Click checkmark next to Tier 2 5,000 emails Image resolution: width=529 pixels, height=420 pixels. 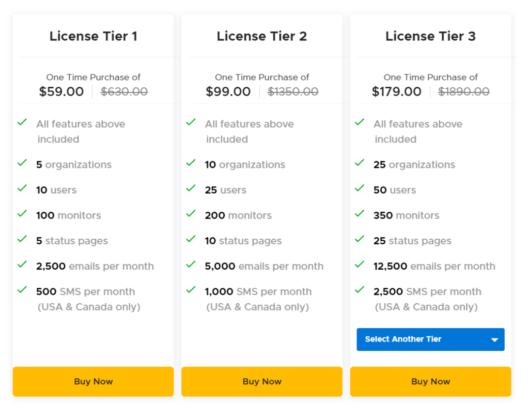(x=191, y=264)
